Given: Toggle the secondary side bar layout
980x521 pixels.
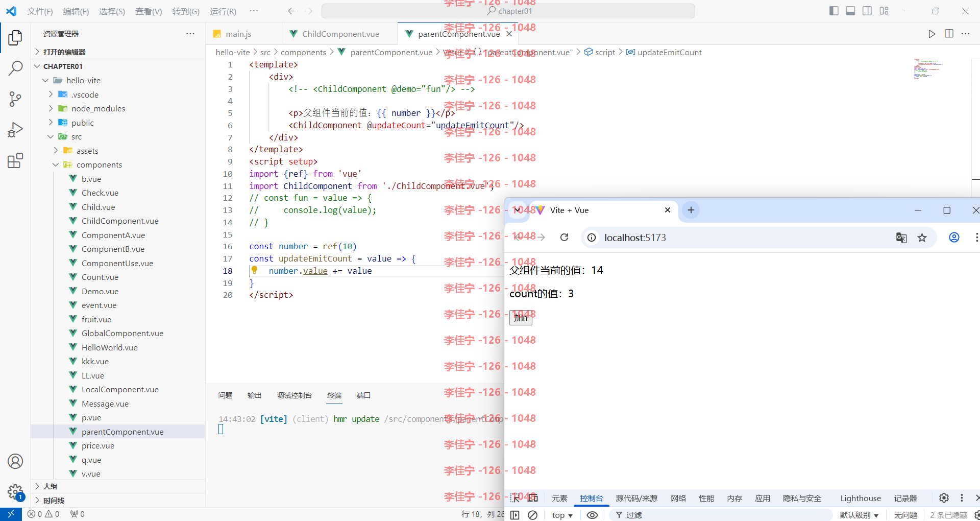Looking at the screenshot, I should 867,11.
